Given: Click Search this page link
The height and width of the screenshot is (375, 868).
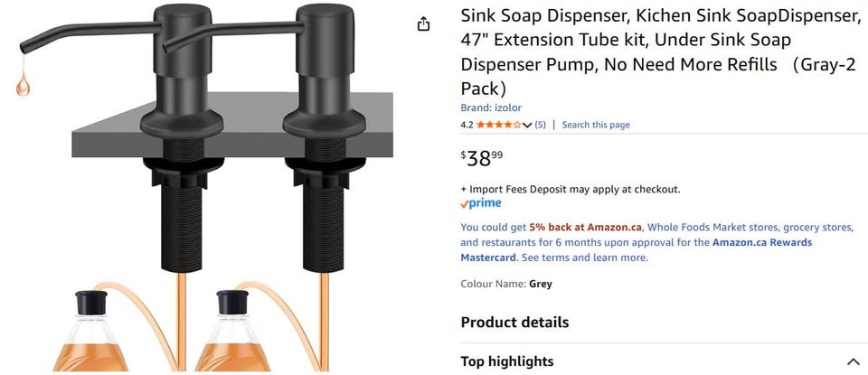Looking at the screenshot, I should [x=596, y=125].
